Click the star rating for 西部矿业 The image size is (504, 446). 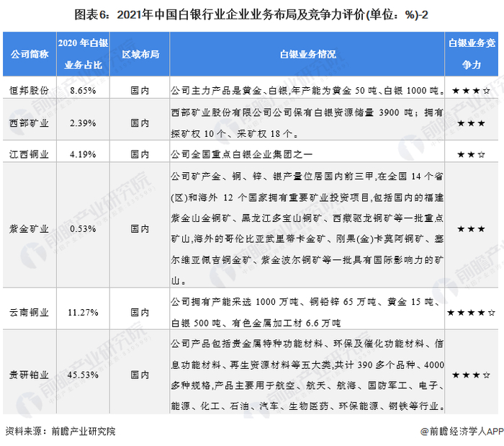(471, 123)
